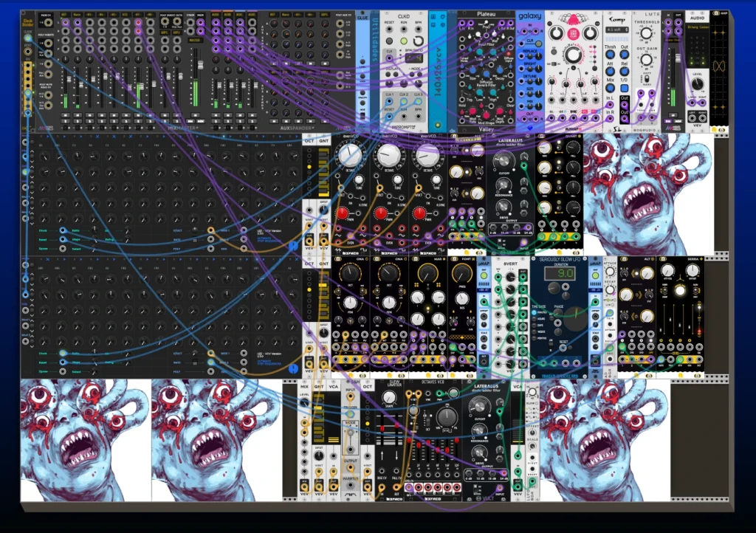Click middle-row Lateralus CUTOFF knob
This screenshot has width=756, height=533.
(504, 160)
